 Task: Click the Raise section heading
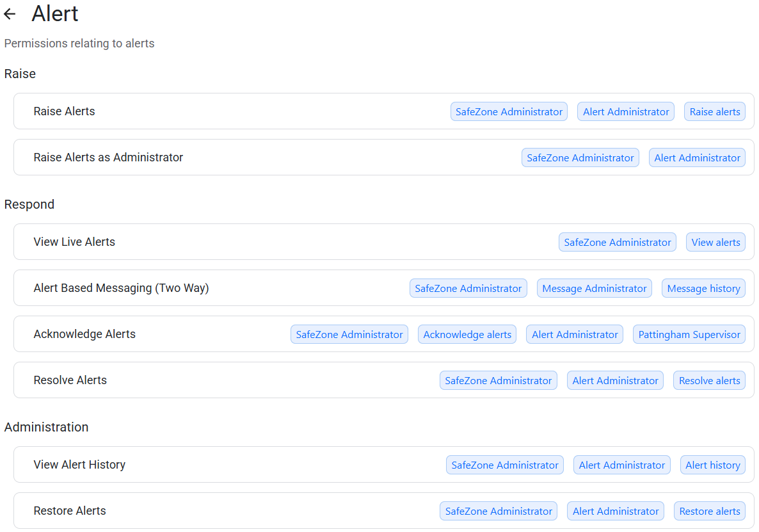[x=20, y=74]
